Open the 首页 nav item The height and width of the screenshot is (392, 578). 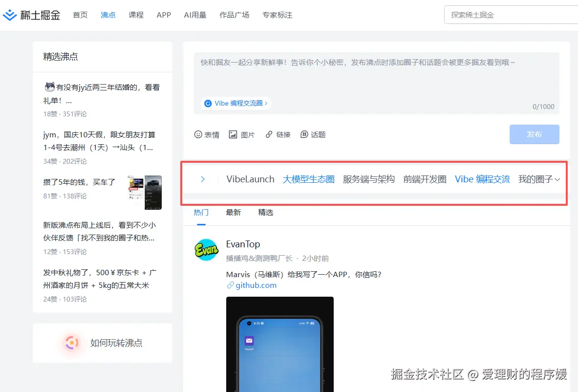pyautogui.click(x=80, y=15)
